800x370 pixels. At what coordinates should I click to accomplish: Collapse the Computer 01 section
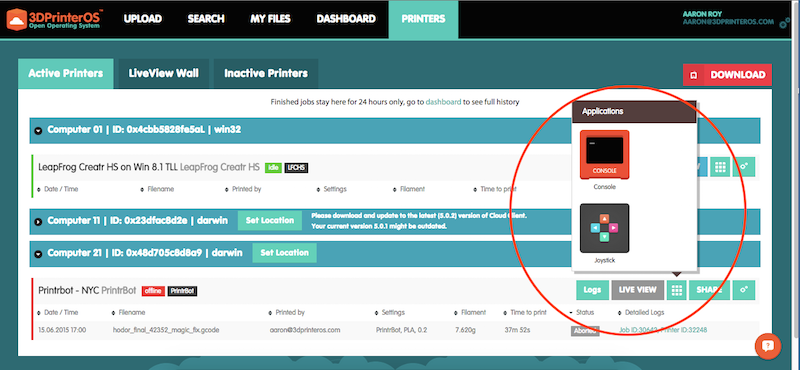38,131
